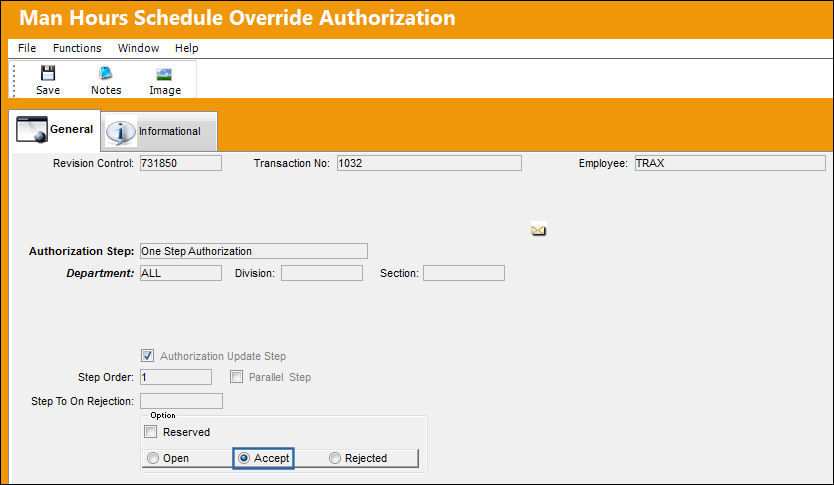
Task: Click the Transaction No field
Action: click(429, 163)
